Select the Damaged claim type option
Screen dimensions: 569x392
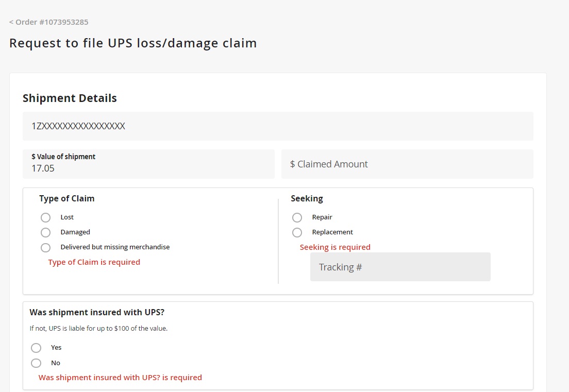click(x=45, y=232)
